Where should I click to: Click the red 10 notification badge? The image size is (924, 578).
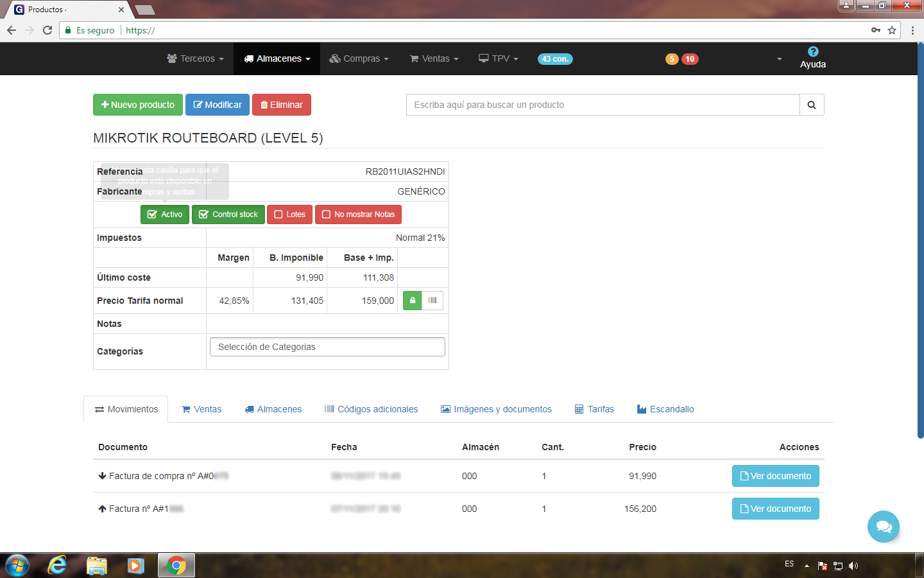point(690,59)
